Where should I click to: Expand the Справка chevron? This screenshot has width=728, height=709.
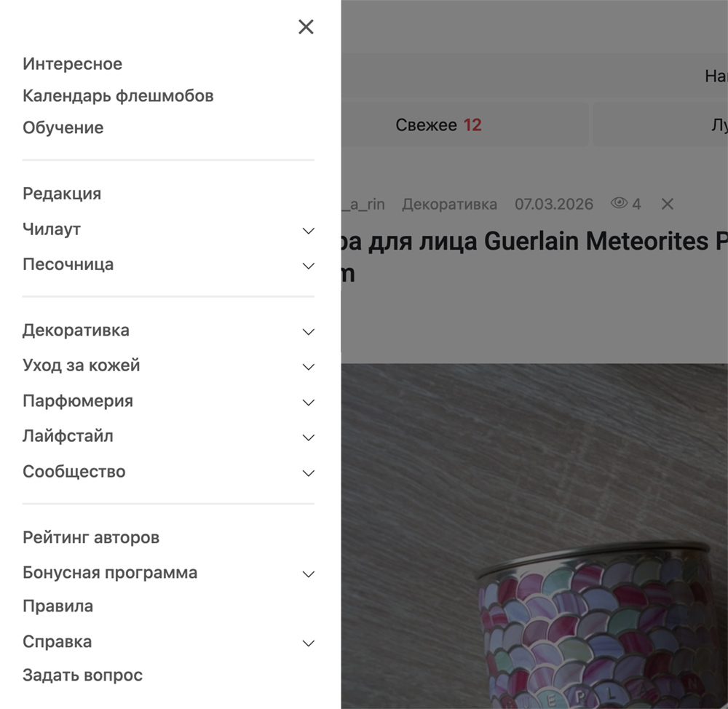(308, 643)
